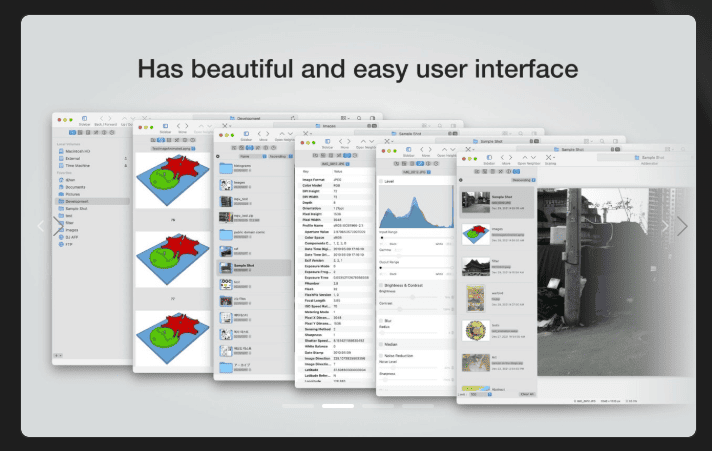Eject the External volume
The width and height of the screenshot is (712, 451).
[126, 159]
